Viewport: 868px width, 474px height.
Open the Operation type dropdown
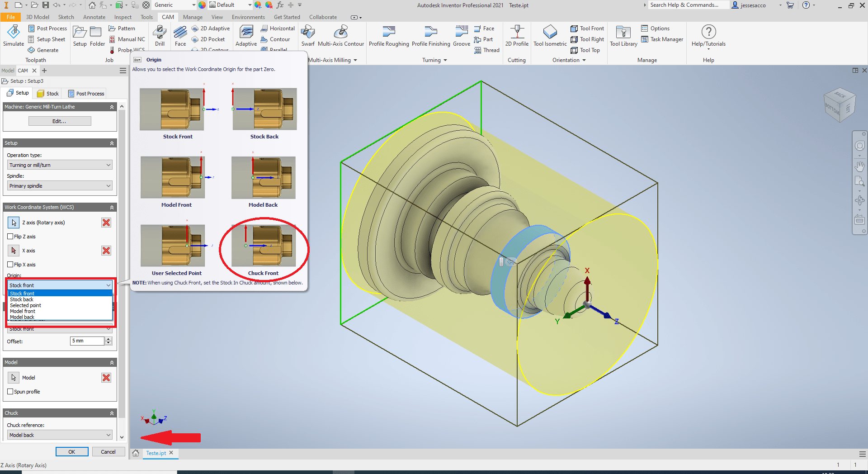tap(59, 165)
